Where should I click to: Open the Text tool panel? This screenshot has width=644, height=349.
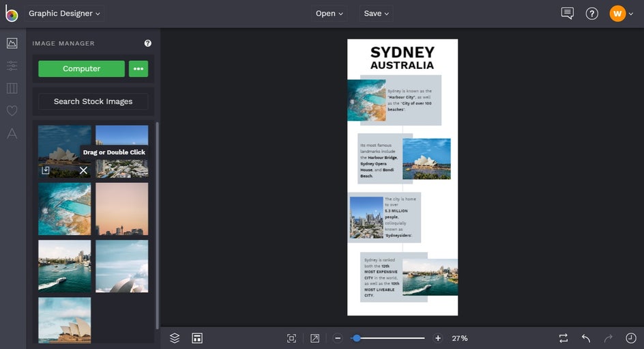tap(12, 133)
